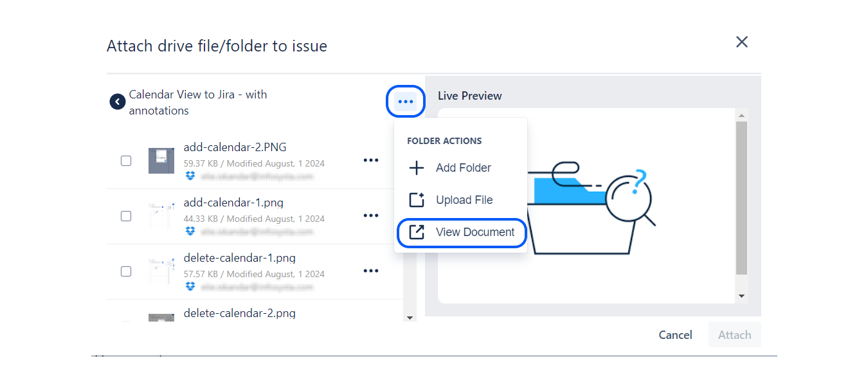This screenshot has width=868, height=373.
Task: Click the Live Preview scrollbar thumb
Action: coord(741,198)
